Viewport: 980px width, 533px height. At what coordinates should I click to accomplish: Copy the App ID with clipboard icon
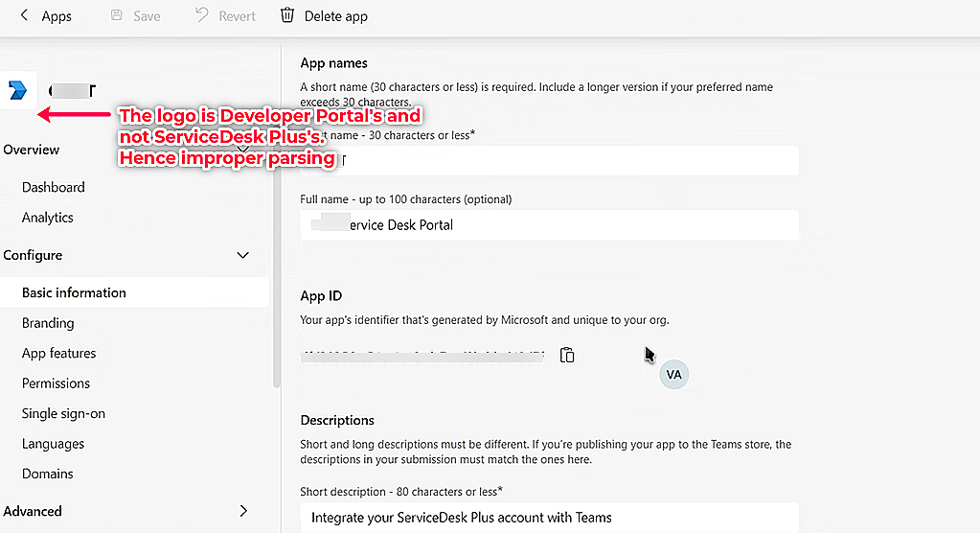pyautogui.click(x=567, y=355)
